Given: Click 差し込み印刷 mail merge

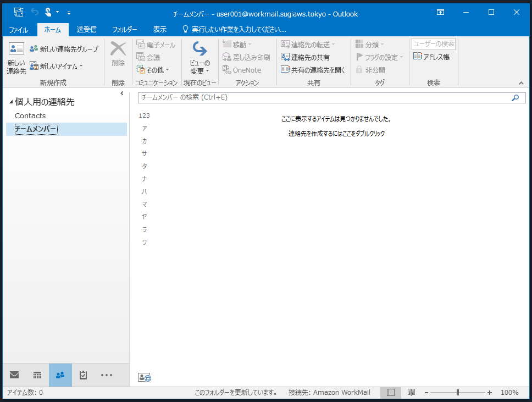Looking at the screenshot, I should 246,57.
